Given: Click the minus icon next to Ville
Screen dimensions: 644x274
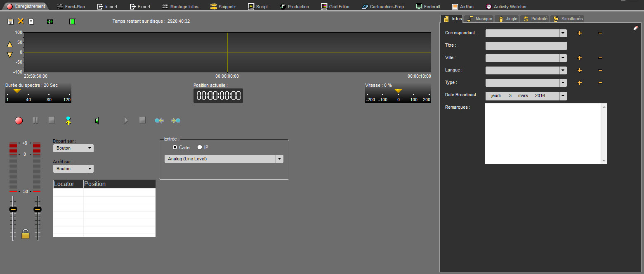Looking at the screenshot, I should 600,58.
